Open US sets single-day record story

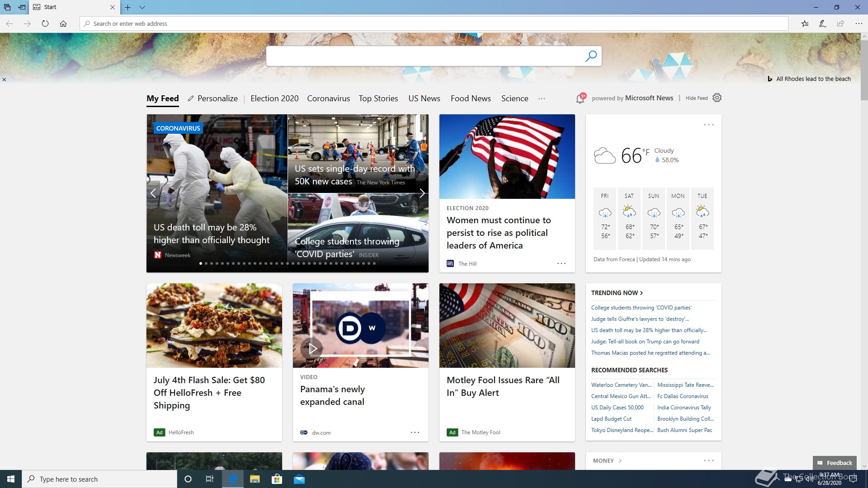tap(355, 175)
